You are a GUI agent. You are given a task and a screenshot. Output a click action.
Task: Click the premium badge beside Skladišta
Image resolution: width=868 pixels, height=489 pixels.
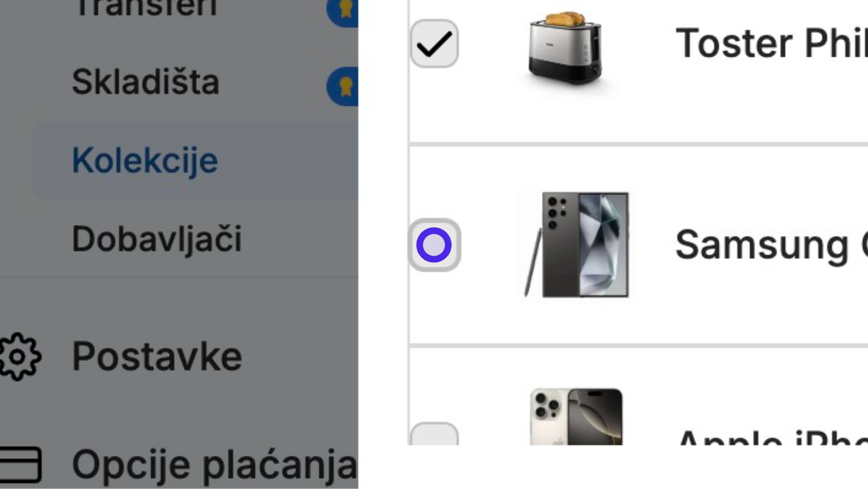[343, 86]
